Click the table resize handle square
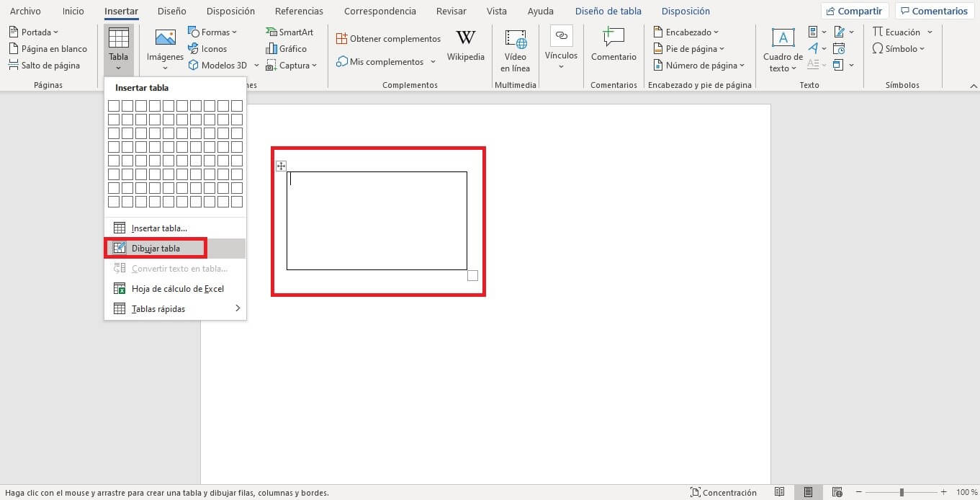This screenshot has height=500, width=980. [x=472, y=275]
